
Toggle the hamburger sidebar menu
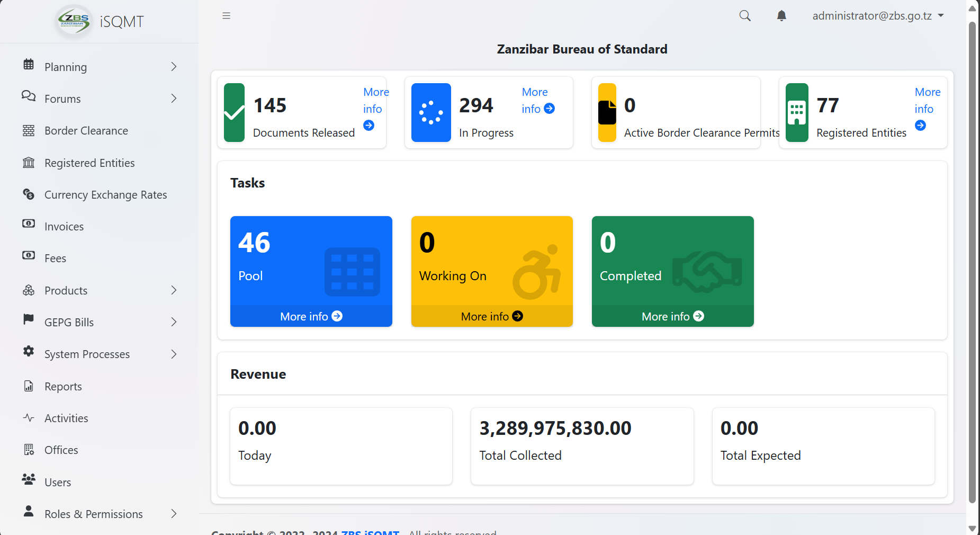tap(226, 16)
